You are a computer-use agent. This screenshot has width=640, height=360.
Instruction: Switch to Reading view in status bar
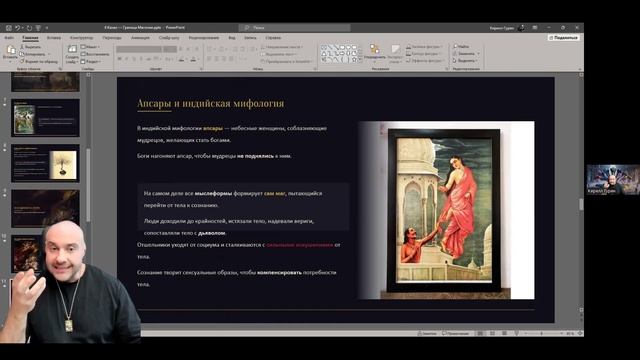tap(504, 333)
